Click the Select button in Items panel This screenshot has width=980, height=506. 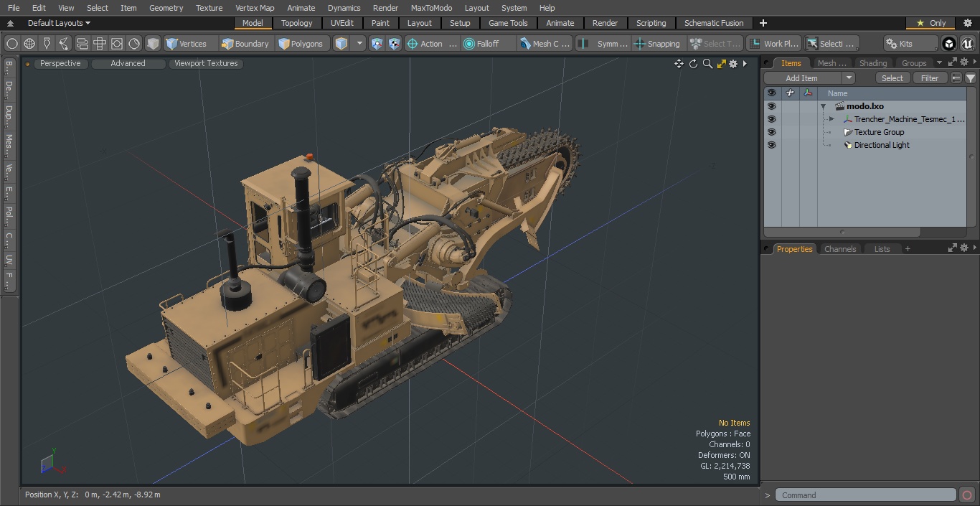[892, 78]
